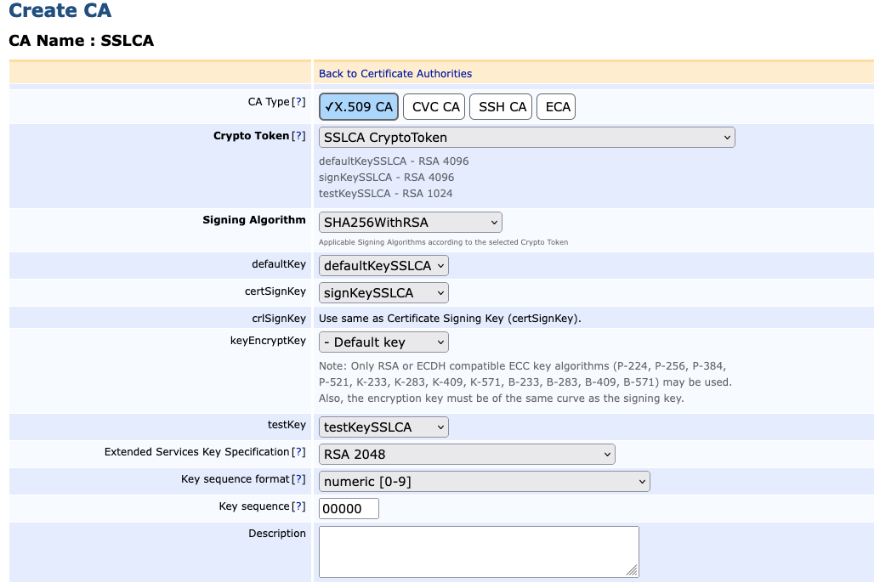Open the keyEncryptKey dropdown
The width and height of the screenshot is (880, 588).
pyautogui.click(x=383, y=342)
